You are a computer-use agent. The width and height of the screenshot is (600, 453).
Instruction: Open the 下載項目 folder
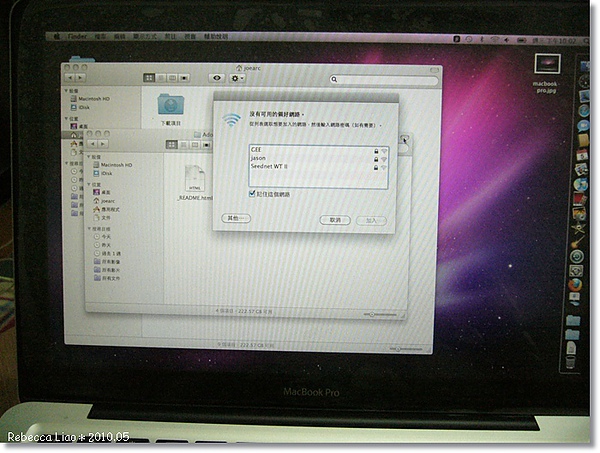(171, 109)
